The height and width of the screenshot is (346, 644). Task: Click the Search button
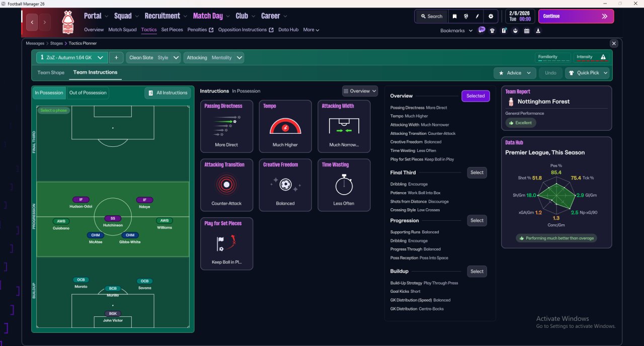431,16
